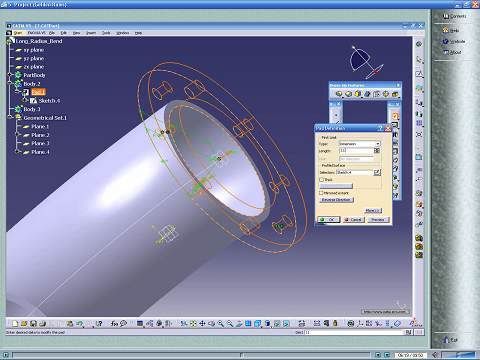Image resolution: width=480 pixels, height=360 pixels.
Task: Click the OK button in Pad Definition
Action: point(329,220)
